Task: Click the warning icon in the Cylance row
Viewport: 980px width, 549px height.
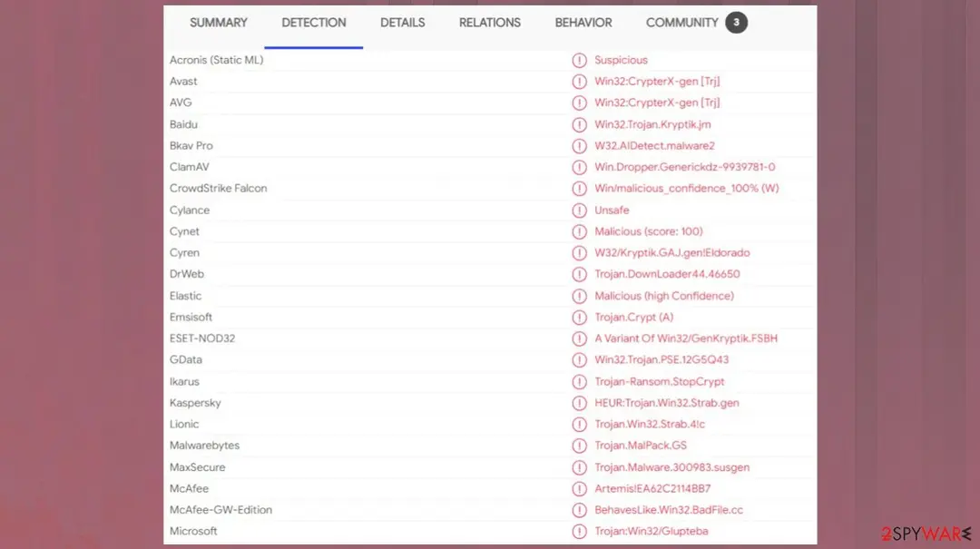Action: pyautogui.click(x=579, y=211)
